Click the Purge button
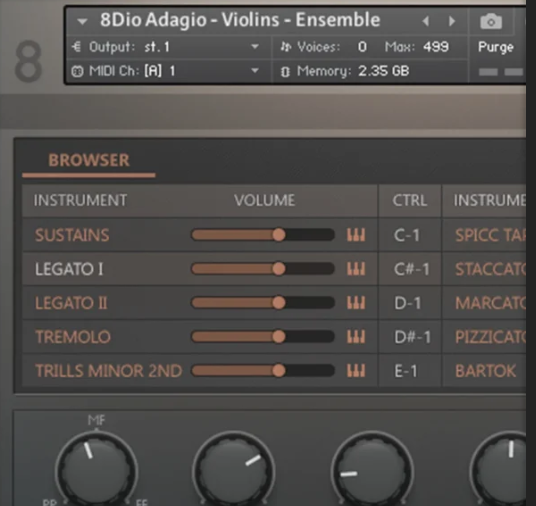The height and width of the screenshot is (506, 536). pos(496,47)
